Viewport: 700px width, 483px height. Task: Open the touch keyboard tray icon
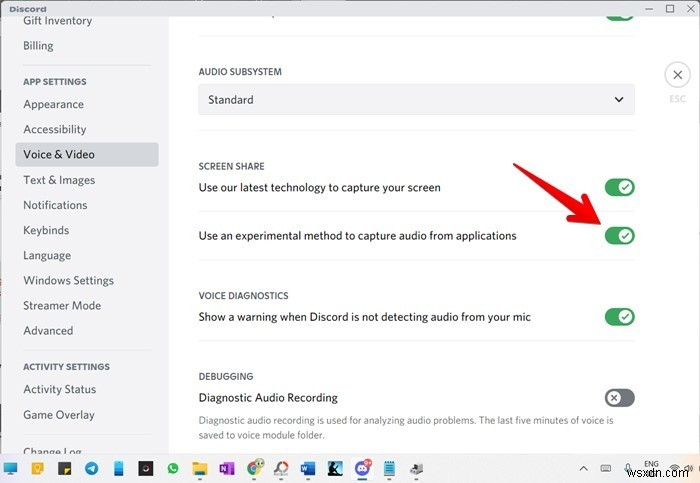pyautogui.click(x=606, y=468)
